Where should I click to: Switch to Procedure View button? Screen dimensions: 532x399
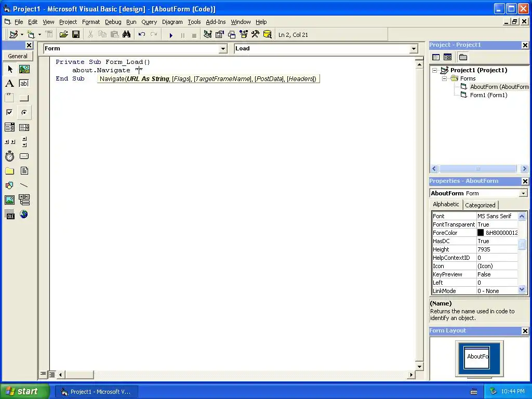pyautogui.click(x=43, y=374)
